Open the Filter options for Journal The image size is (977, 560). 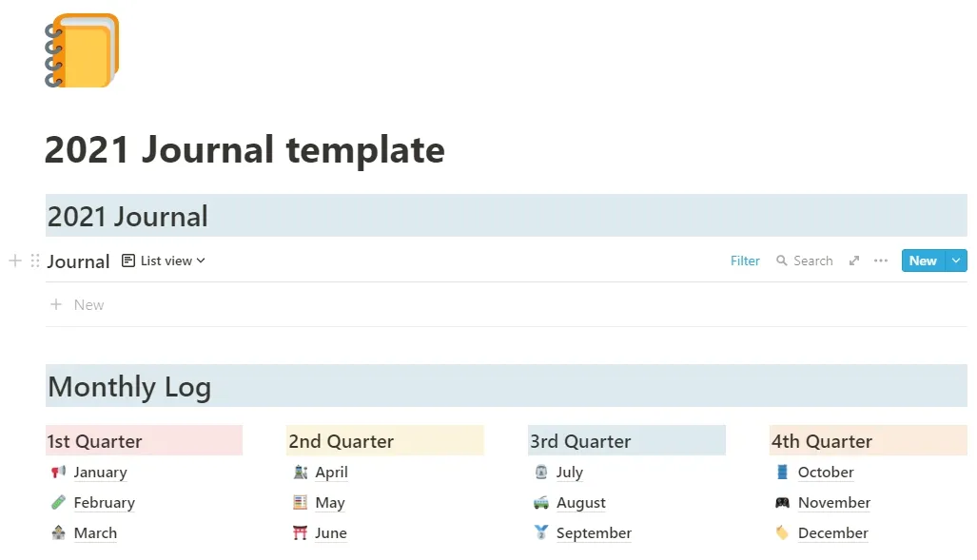point(745,260)
